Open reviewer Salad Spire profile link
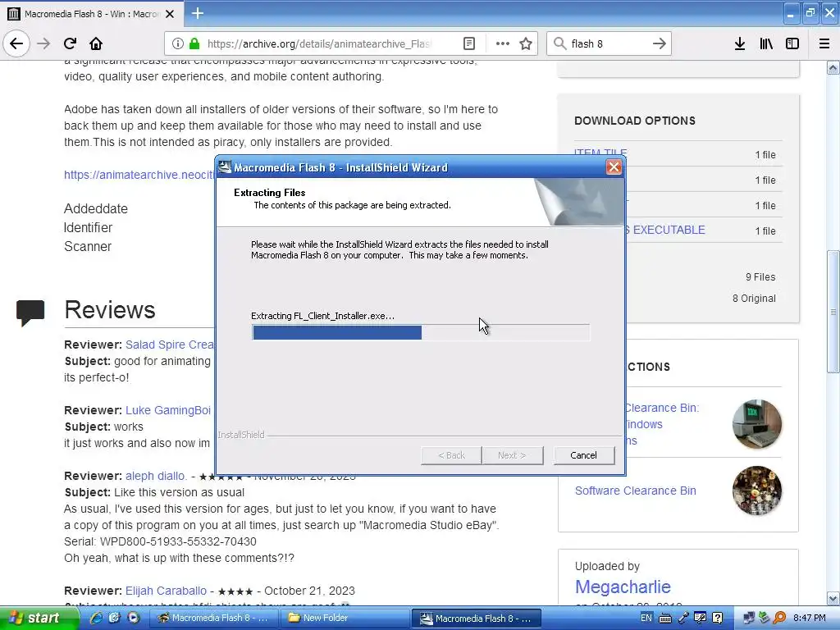840x630 pixels. point(170,345)
